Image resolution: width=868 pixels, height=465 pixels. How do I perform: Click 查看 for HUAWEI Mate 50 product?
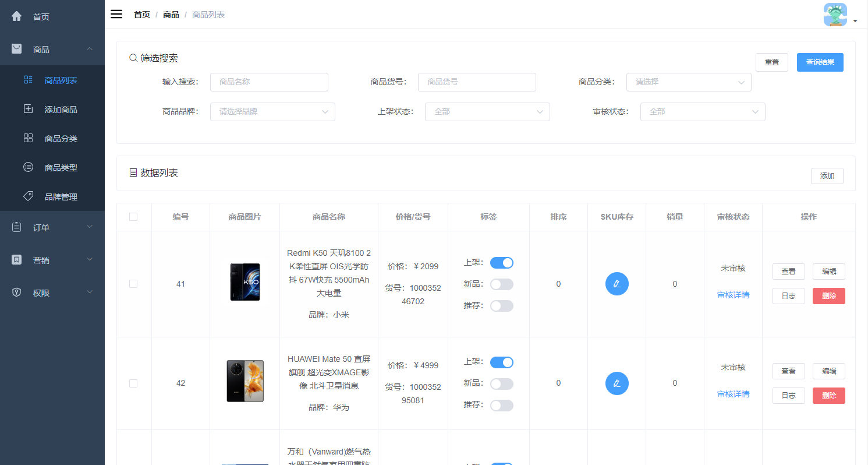789,371
